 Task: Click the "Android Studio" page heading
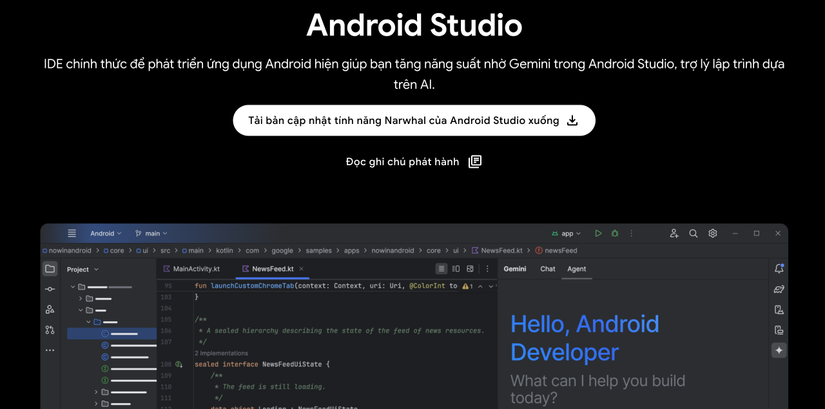click(414, 24)
